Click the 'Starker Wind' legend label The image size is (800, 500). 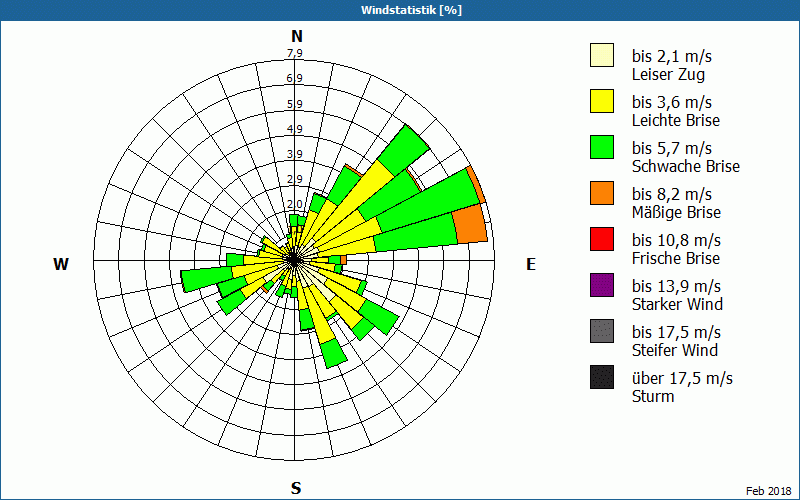[x=677, y=304]
